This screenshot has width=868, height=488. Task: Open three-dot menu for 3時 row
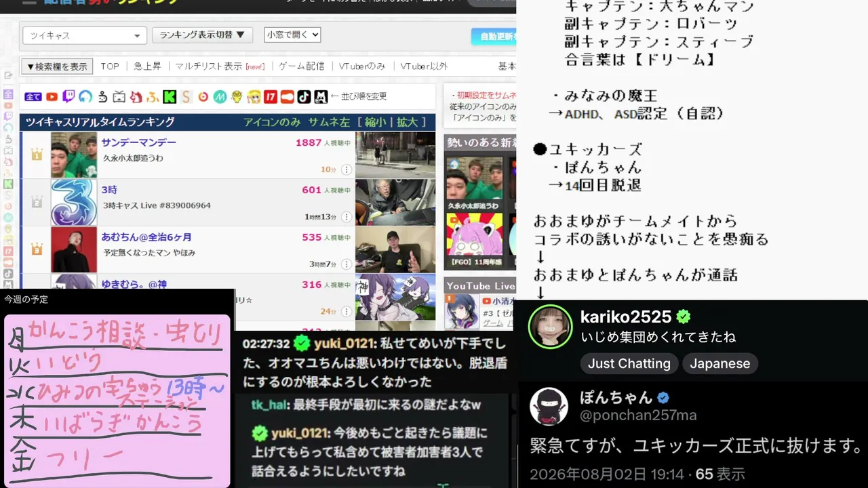(347, 217)
